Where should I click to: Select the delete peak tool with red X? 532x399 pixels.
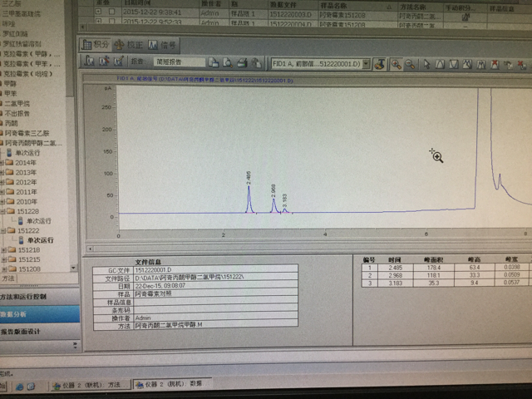(495, 64)
